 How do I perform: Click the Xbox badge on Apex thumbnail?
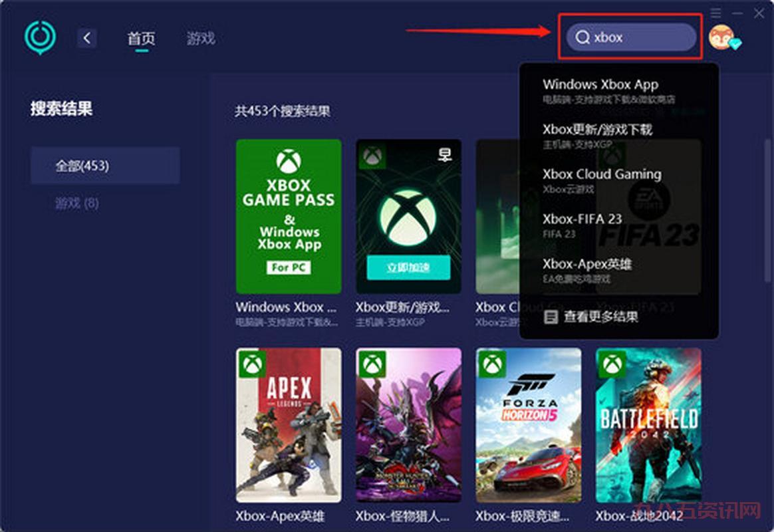tap(251, 363)
